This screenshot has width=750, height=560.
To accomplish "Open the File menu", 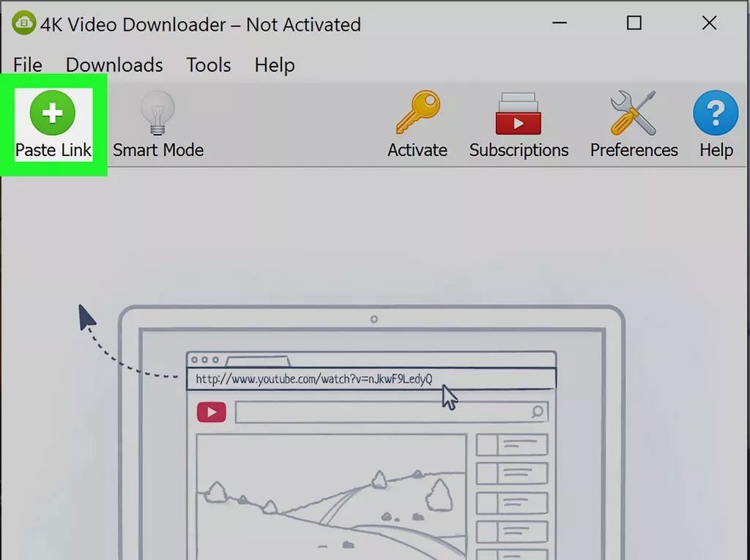I will click(28, 65).
